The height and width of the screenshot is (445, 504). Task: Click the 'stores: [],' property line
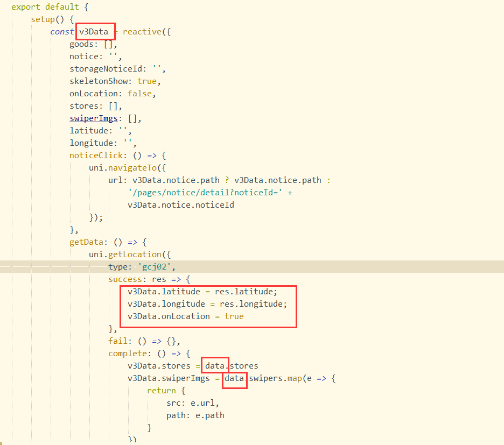(96, 106)
